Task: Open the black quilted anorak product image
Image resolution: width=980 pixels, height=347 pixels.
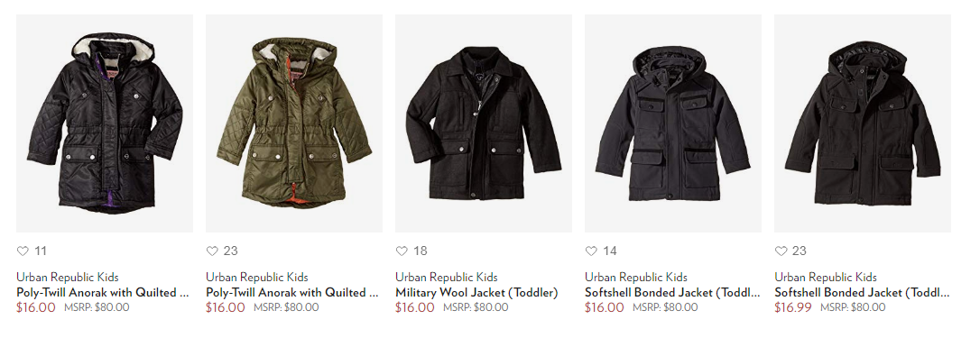Action: [x=105, y=123]
